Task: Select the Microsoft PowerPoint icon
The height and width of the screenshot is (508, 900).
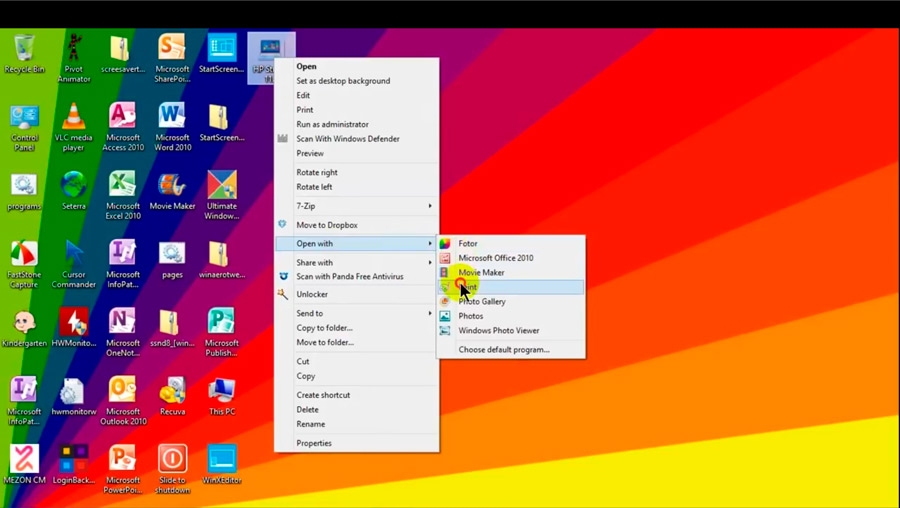Action: [123, 470]
